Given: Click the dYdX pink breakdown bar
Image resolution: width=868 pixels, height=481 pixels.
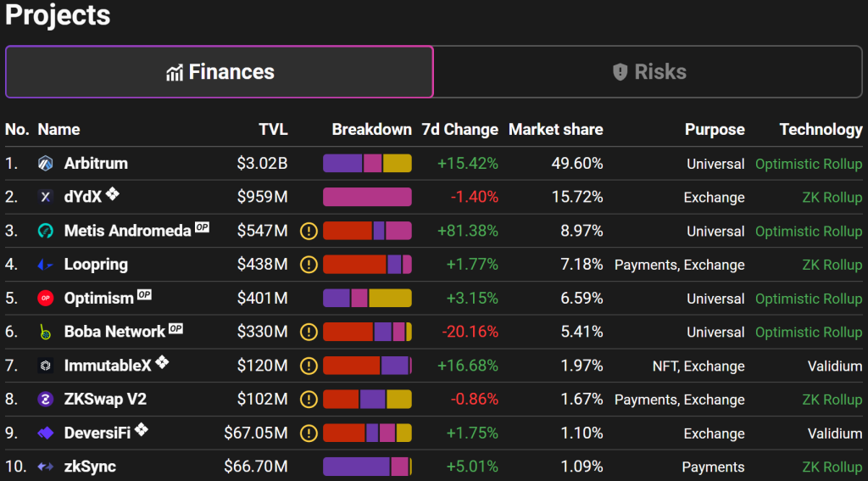Looking at the screenshot, I should pyautogui.click(x=368, y=198).
